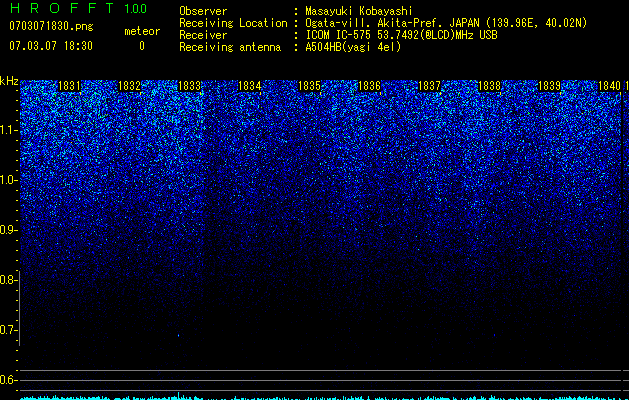Click the 1831 time marker
The image size is (629, 400).
(69, 86)
